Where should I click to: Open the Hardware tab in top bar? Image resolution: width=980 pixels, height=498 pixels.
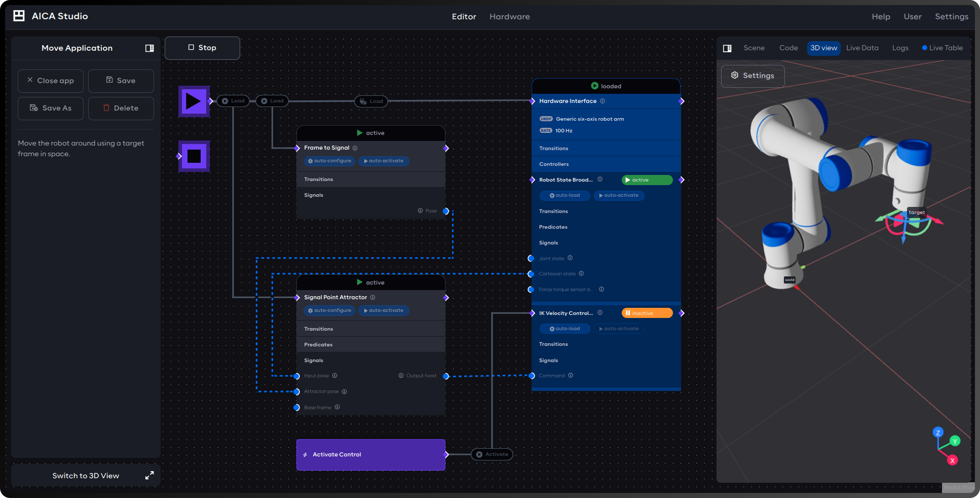[509, 17]
